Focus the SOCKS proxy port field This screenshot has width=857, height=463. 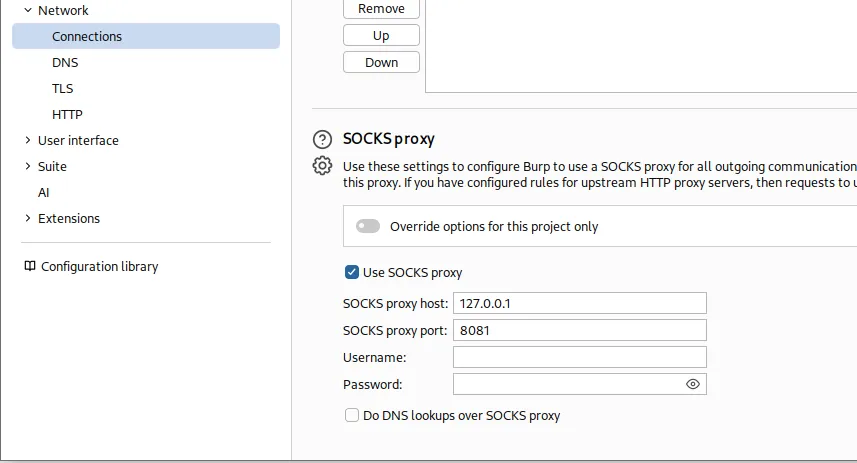click(x=580, y=330)
